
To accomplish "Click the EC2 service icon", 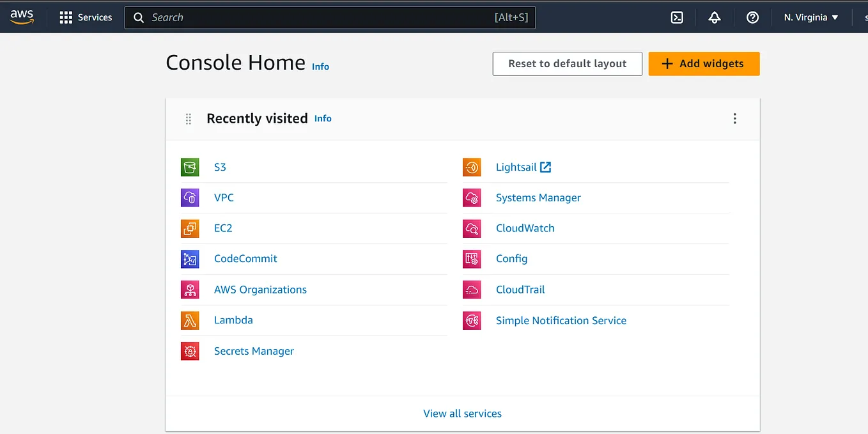I will (x=190, y=228).
